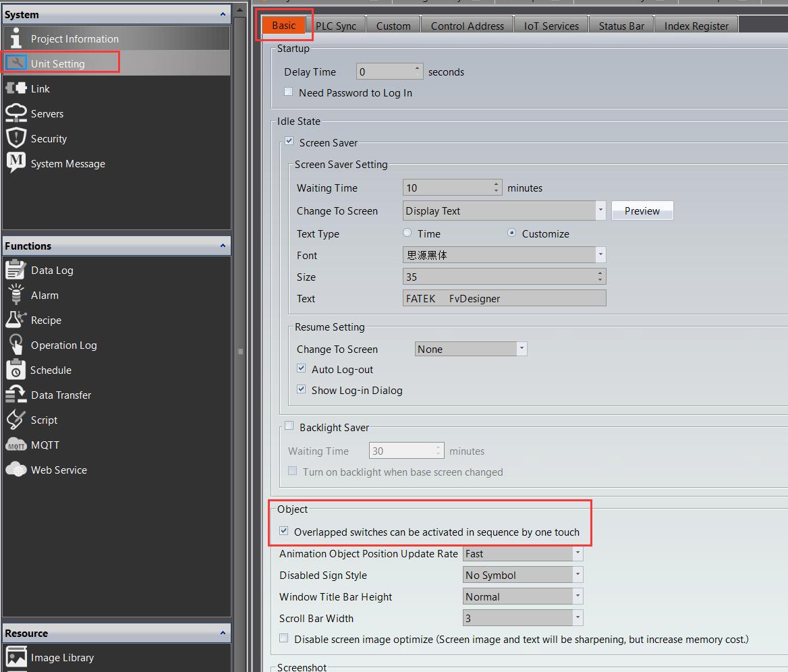Switch to the Custom tab

[x=393, y=26]
